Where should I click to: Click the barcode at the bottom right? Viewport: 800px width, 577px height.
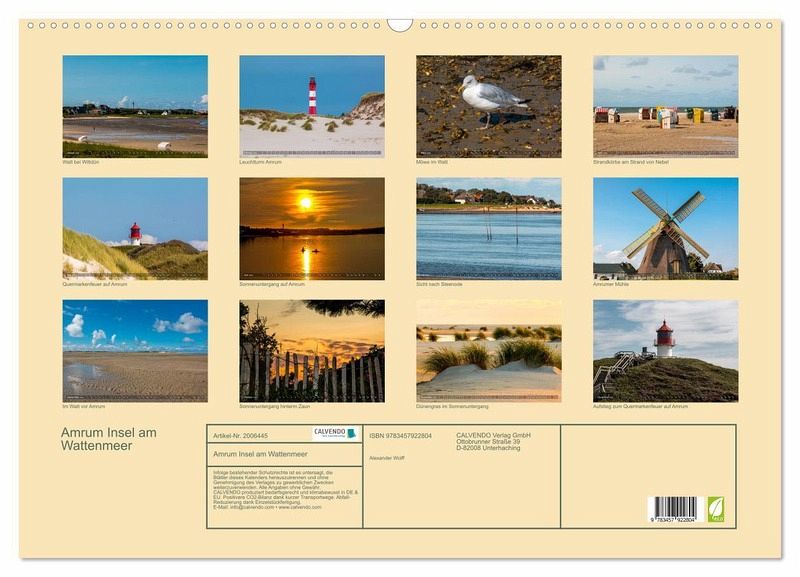(674, 509)
